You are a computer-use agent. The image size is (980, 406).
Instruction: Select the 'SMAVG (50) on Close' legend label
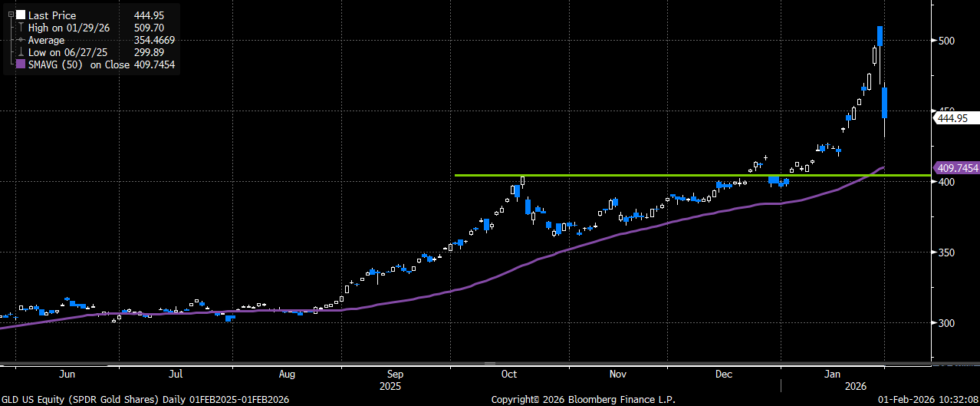click(x=81, y=65)
